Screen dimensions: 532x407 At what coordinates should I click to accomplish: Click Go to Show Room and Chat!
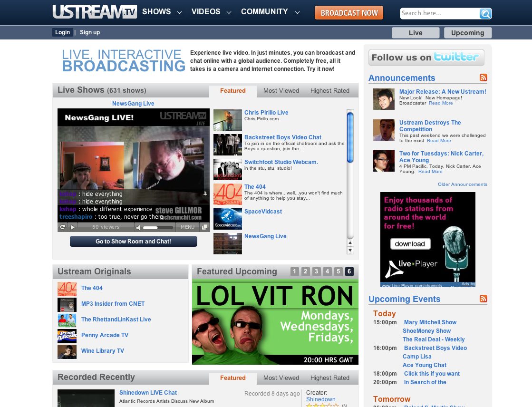tap(133, 242)
